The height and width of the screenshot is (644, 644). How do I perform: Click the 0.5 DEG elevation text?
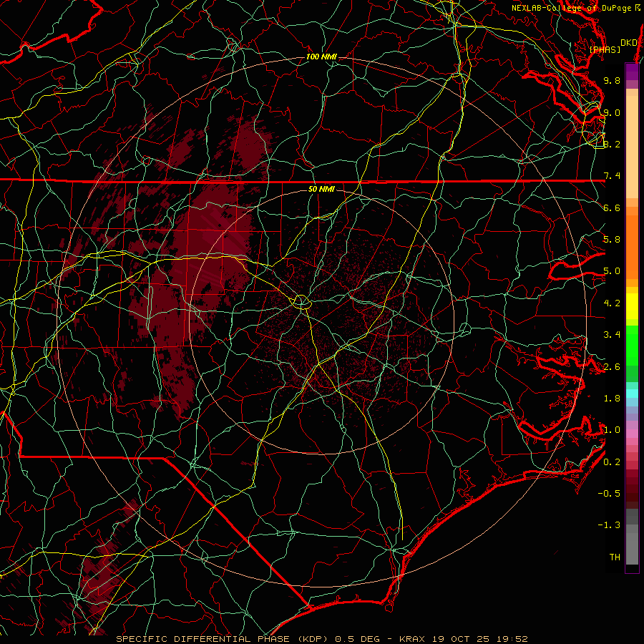[x=357, y=639]
